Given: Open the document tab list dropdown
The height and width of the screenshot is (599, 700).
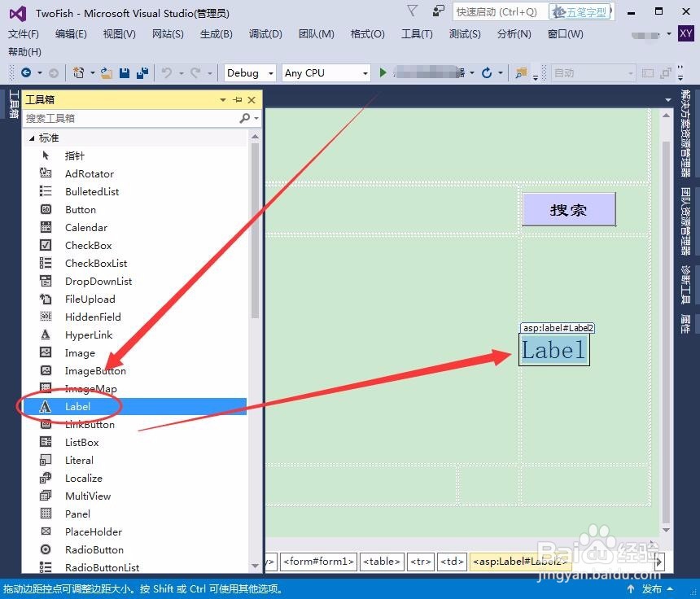Looking at the screenshot, I should [668, 100].
